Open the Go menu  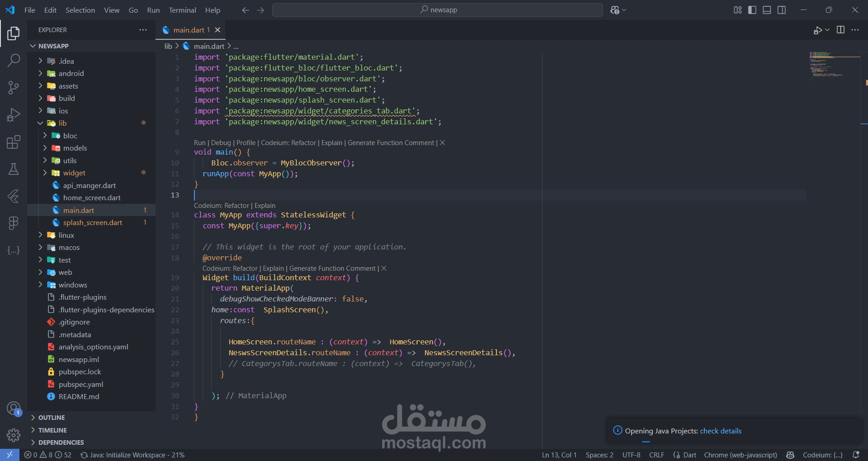click(x=133, y=10)
